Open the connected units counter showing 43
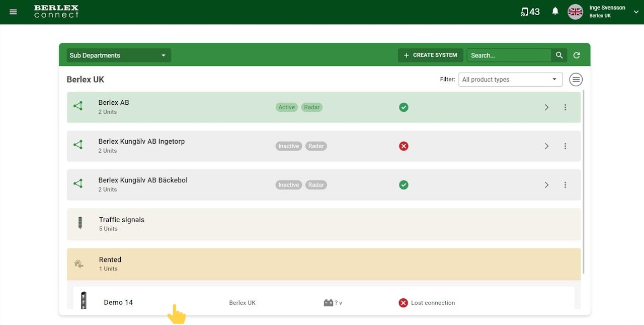644x325 pixels. pyautogui.click(x=530, y=12)
